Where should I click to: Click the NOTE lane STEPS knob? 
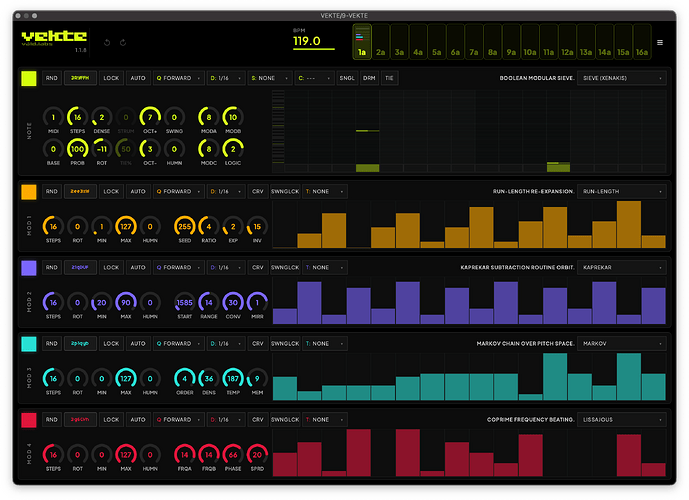pyautogui.click(x=77, y=117)
